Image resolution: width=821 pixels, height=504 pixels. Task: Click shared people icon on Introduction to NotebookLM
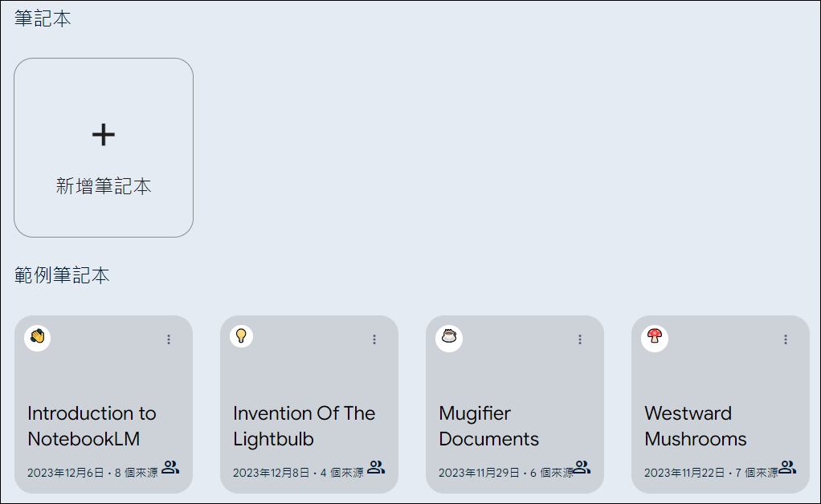point(170,467)
